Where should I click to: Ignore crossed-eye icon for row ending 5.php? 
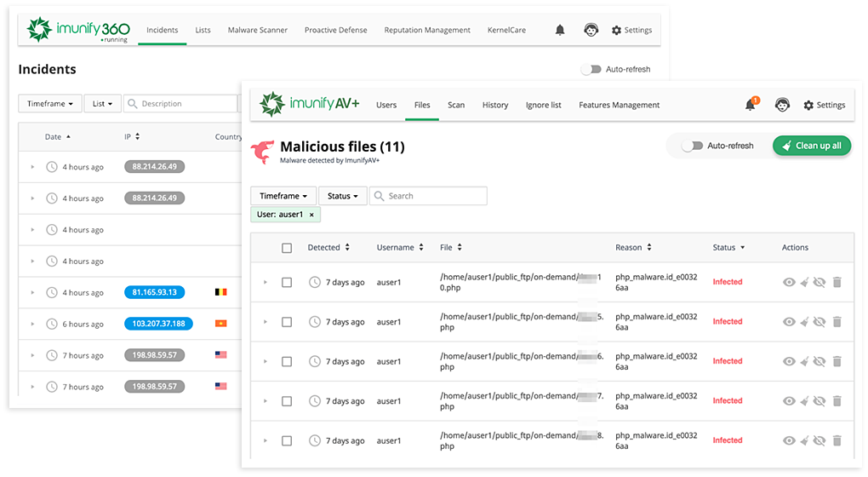[x=819, y=322]
